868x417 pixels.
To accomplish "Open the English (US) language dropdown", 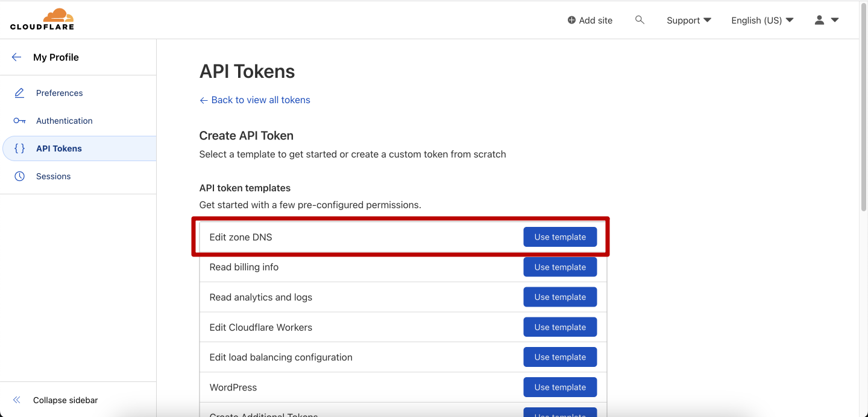I will click(763, 21).
